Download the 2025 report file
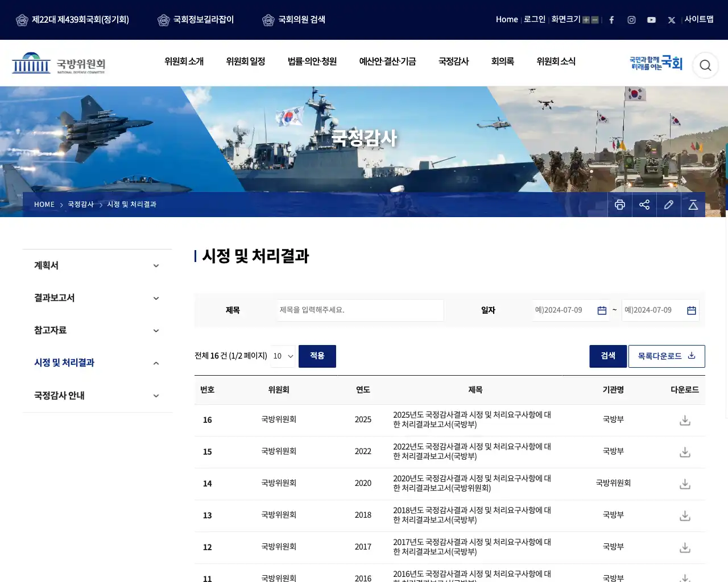The width and height of the screenshot is (728, 582). tap(685, 421)
